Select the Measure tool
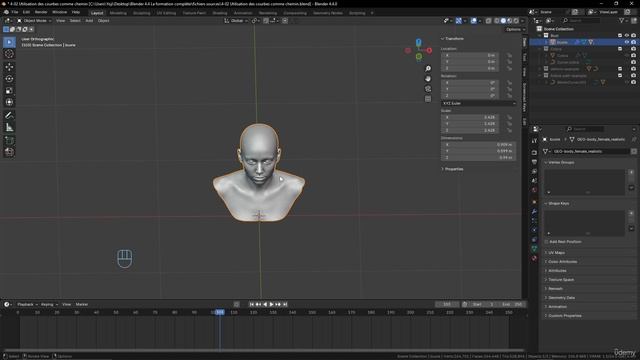The width and height of the screenshot is (640, 360). pos(9,127)
